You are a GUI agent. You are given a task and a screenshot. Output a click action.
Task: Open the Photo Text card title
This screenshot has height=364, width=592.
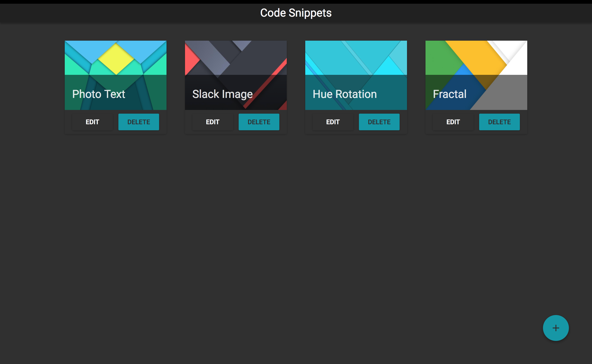click(99, 94)
